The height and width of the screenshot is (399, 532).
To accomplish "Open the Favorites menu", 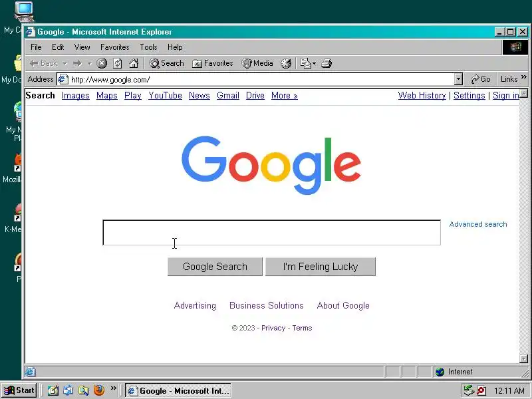I will coord(114,47).
